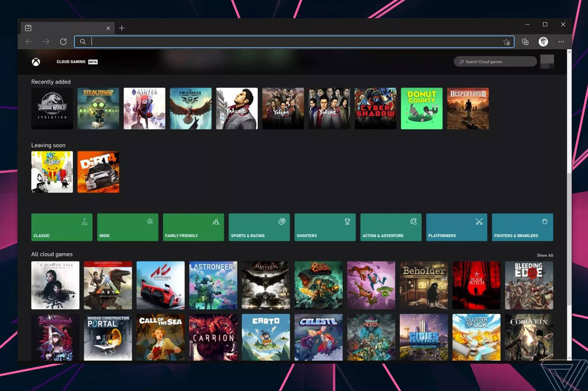Open the Cities Skylines game tile
The image size is (588, 391).
(424, 337)
